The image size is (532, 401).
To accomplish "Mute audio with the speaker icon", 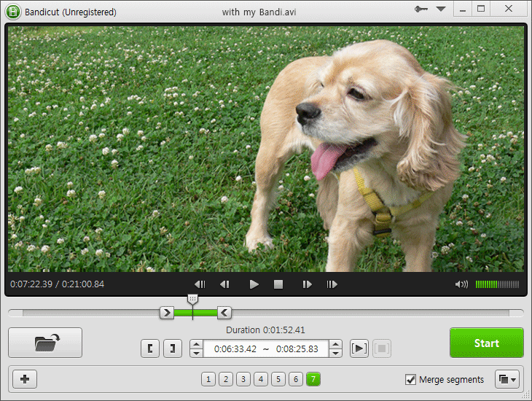I will pos(461,284).
